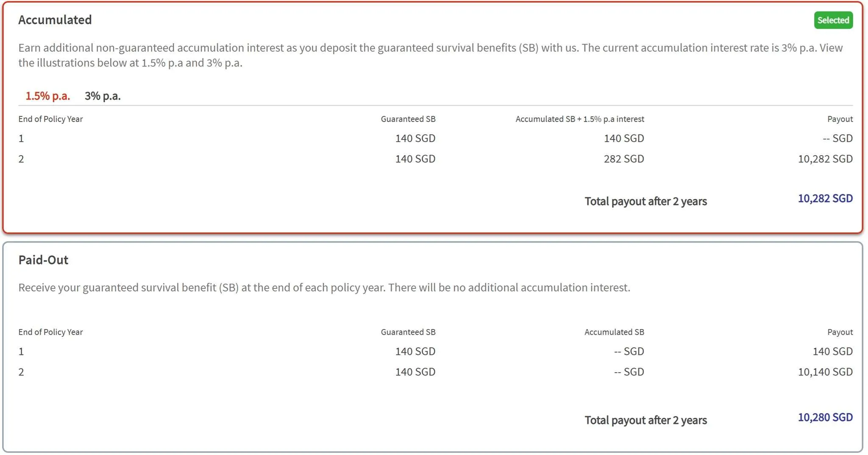Click Paid-Out year 2 payout 10,140 SGD
This screenshot has height=455, width=868.
(x=825, y=372)
